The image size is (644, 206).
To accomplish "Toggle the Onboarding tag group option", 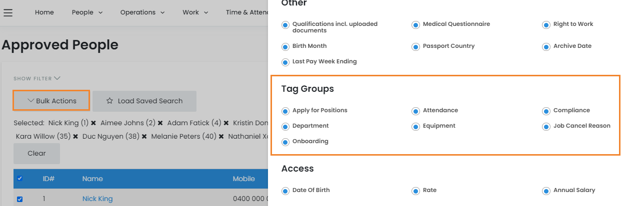I will 285,142.
